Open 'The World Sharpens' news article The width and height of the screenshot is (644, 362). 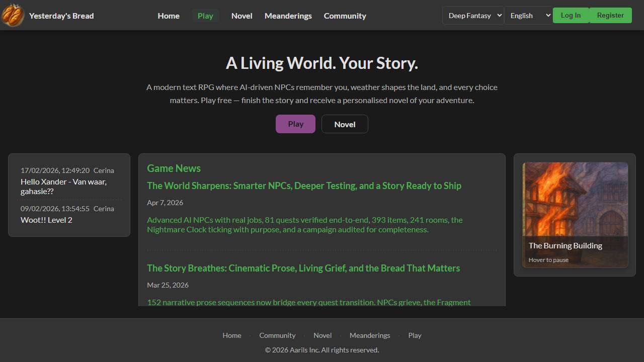[304, 186]
